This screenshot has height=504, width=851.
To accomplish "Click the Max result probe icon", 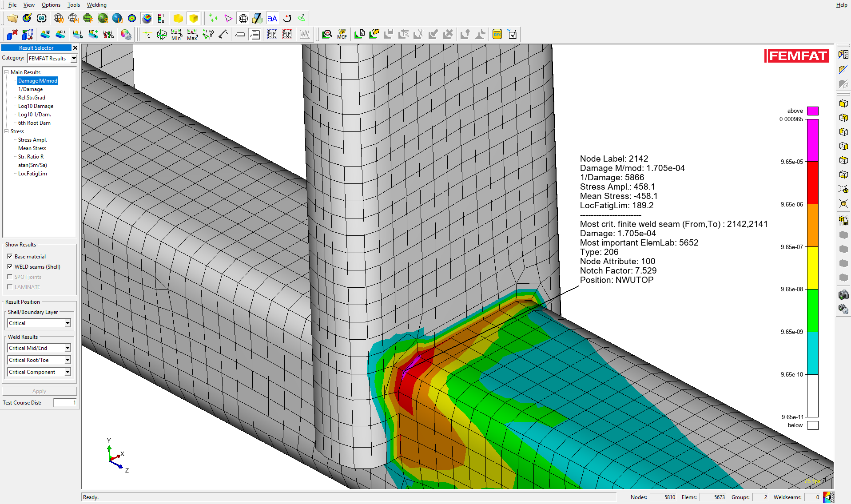I will pyautogui.click(x=192, y=35).
